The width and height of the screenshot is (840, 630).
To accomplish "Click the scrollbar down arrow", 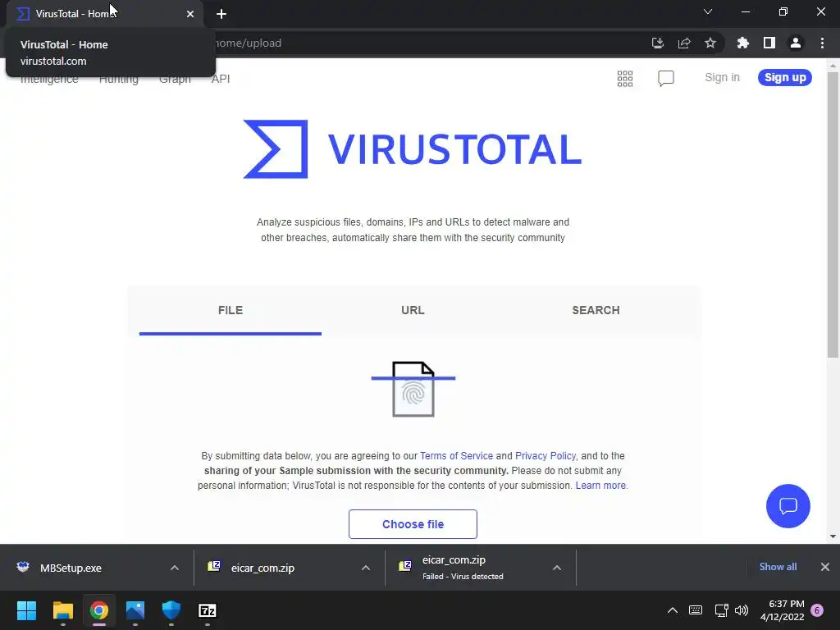I will point(833,536).
